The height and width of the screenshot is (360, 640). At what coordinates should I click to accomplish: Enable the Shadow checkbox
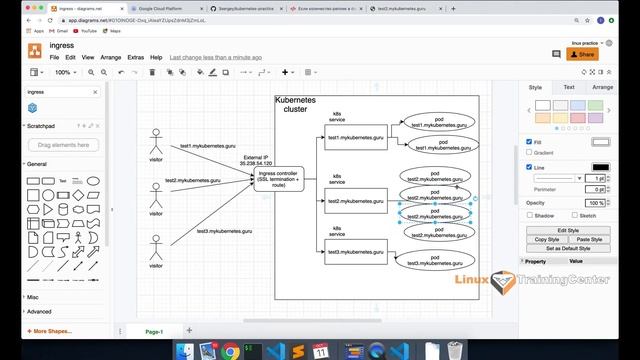pos(530,215)
